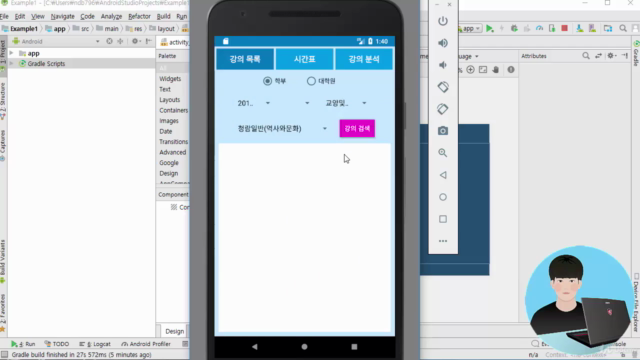The image size is (640, 360).
Task: Rotate emulator left icon
Action: (443, 87)
